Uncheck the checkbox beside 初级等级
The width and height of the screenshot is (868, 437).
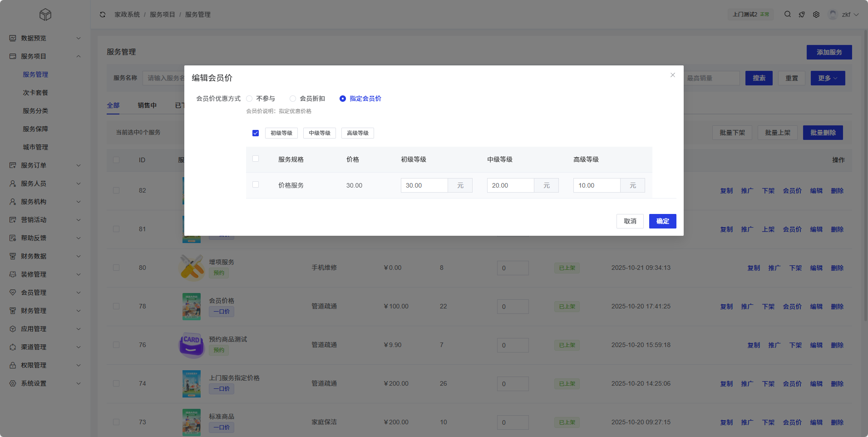256,133
